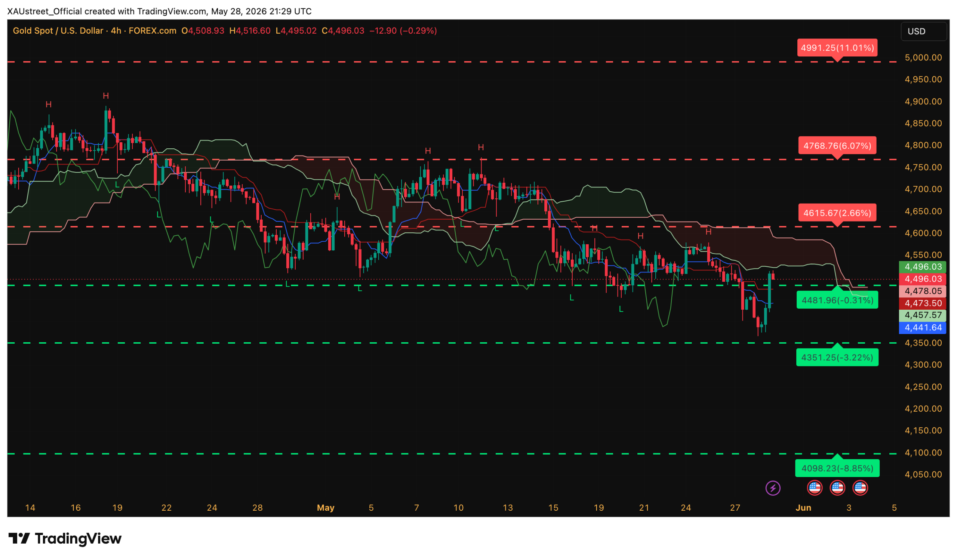Select the 4615.67(2.66%) resistance label
The image size is (957, 560).
[837, 213]
